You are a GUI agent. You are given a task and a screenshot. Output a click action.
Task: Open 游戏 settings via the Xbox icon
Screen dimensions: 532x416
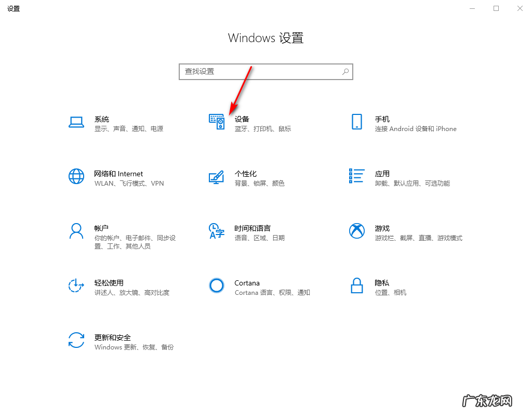[x=357, y=231]
